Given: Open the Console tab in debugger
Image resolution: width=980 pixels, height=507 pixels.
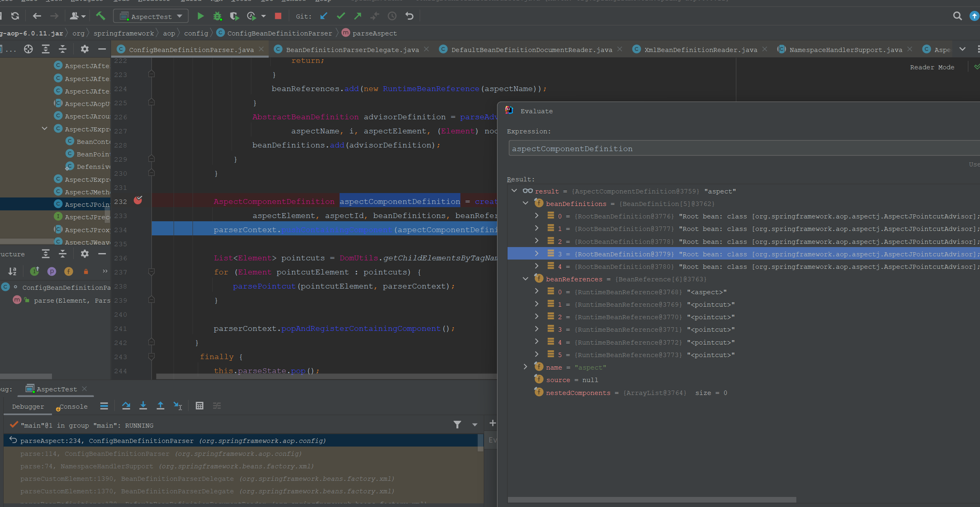Looking at the screenshot, I should pyautogui.click(x=73, y=407).
